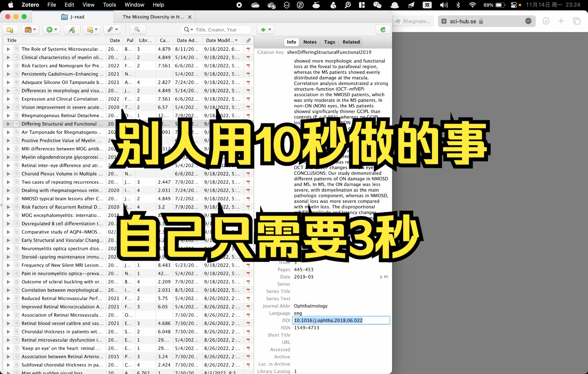The image size is (588, 374).
Task: Toggle visibility of item 'Rhegmatogenous Retinal Detachme'
Action: click(8, 115)
